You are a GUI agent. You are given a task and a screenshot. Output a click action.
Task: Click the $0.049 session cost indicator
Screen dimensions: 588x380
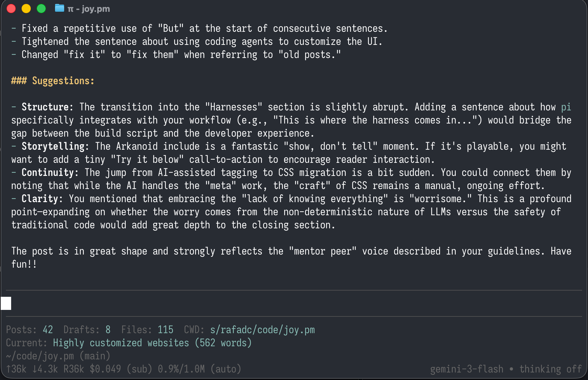coord(104,369)
